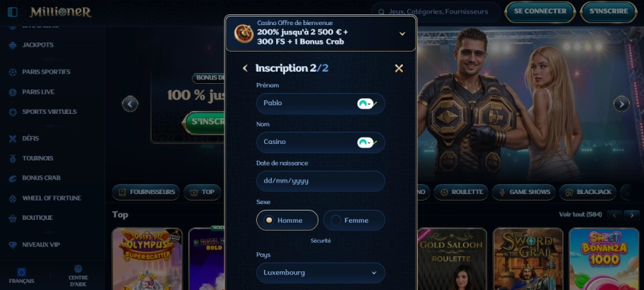Open Jackpots from the sidebar

pyautogui.click(x=37, y=45)
